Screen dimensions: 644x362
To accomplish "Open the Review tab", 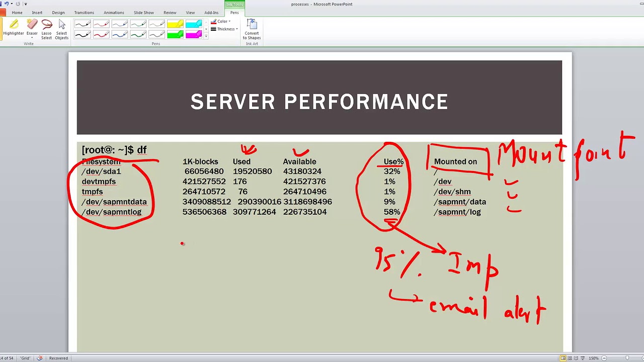I will pos(170,13).
